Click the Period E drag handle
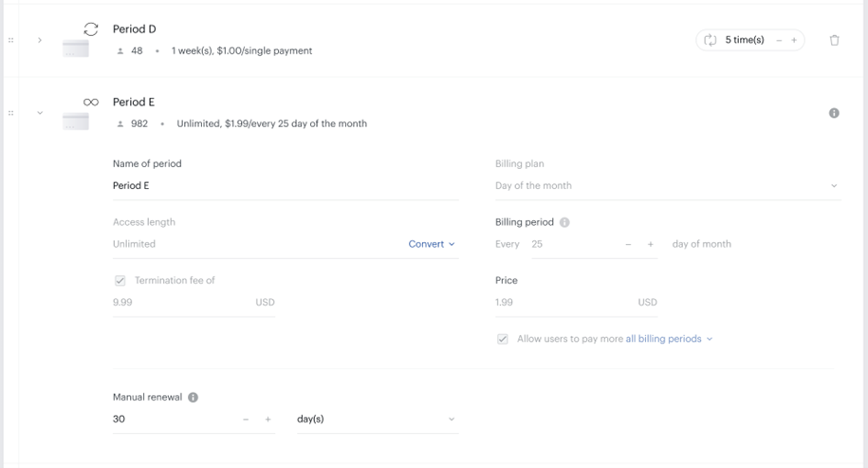Screen dimensions: 868x468 coord(10,113)
